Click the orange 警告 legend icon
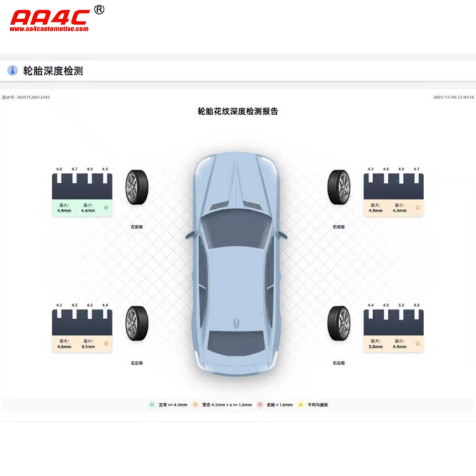476x476 pixels. 195,404
